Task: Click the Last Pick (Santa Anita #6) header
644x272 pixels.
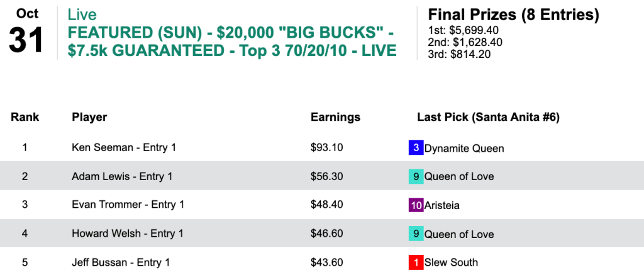Action: click(x=488, y=117)
